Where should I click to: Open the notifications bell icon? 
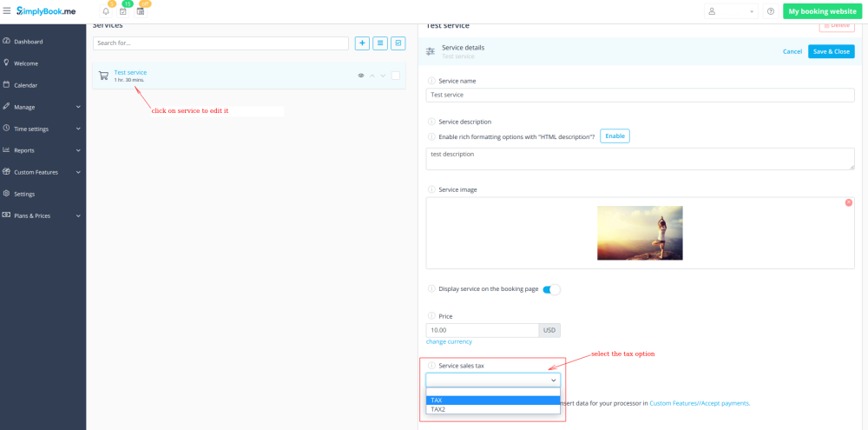[106, 11]
